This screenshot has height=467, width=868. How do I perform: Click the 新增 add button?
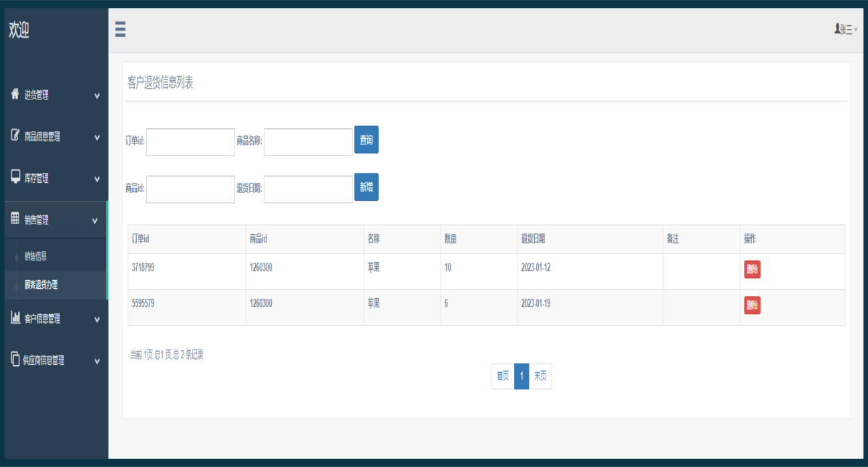tap(367, 187)
